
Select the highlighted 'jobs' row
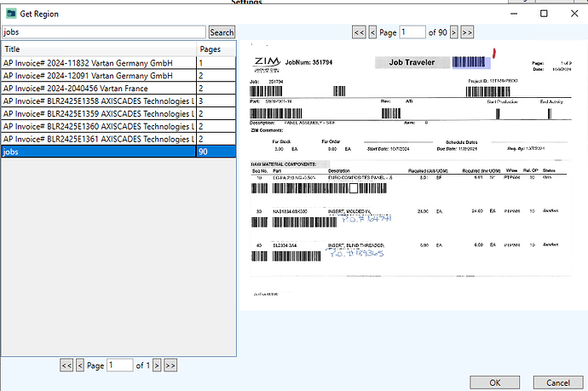(118, 152)
